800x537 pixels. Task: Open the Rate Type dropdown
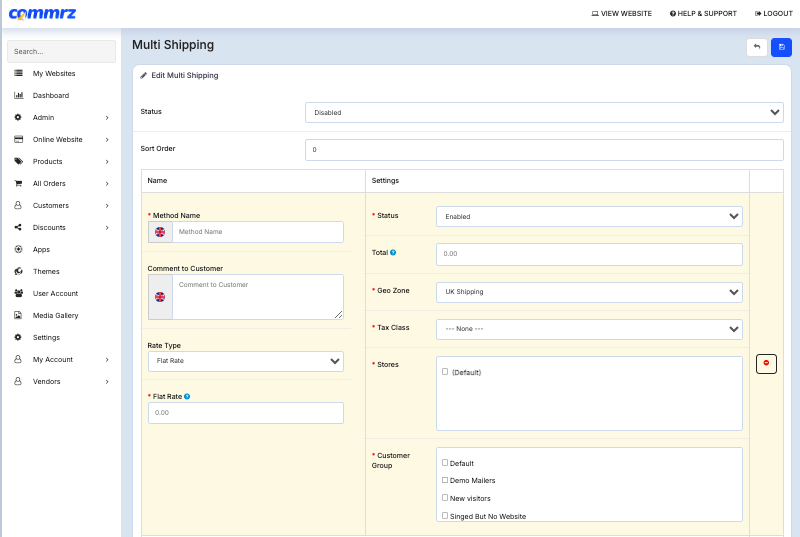[x=245, y=360]
